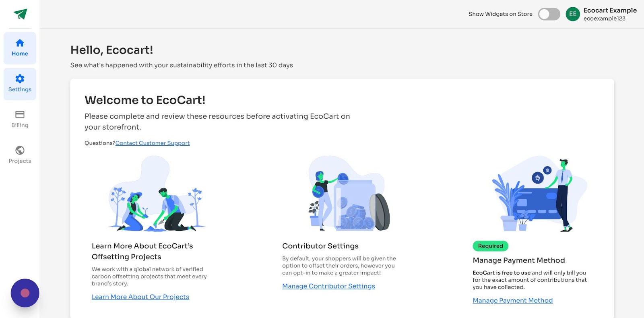Open Learn More About Our Projects link
644x318 pixels.
[x=140, y=297]
